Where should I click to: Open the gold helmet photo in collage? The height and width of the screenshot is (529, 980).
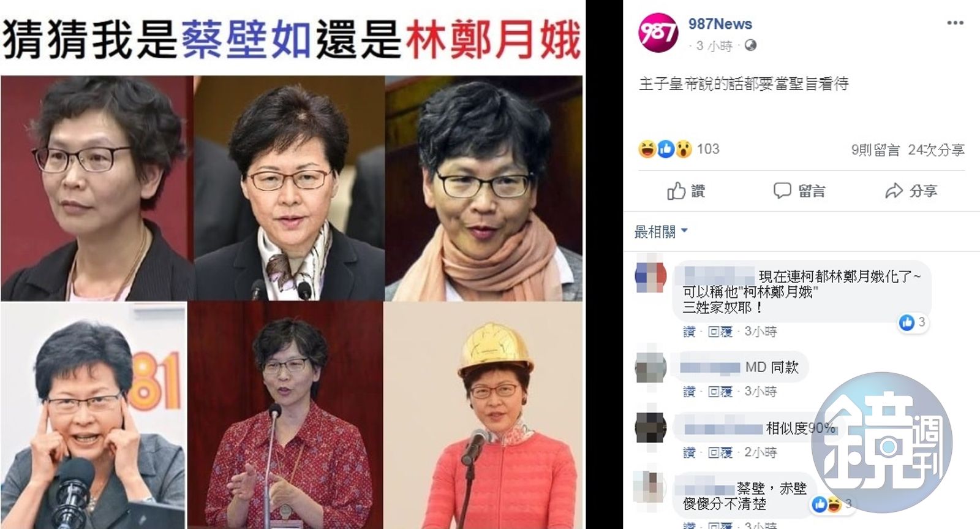pyautogui.click(x=483, y=415)
